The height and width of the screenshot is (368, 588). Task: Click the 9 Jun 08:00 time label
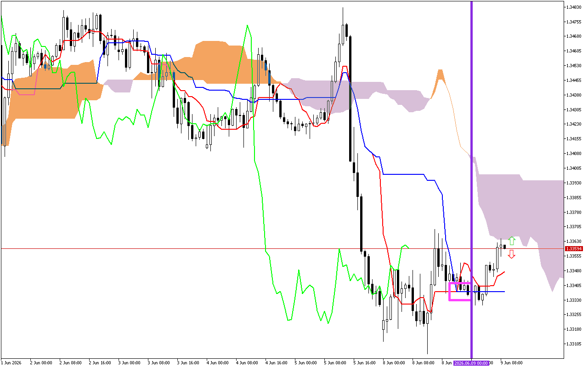coord(511,363)
